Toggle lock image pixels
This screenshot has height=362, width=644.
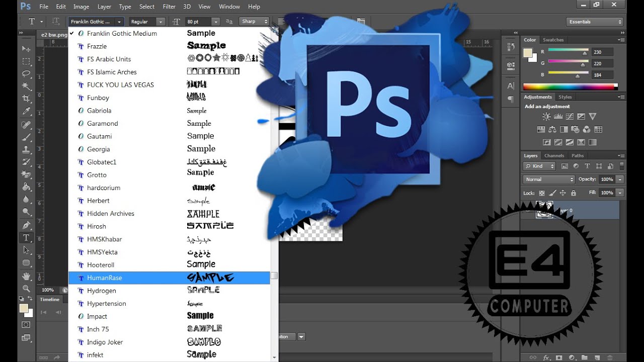(552, 193)
